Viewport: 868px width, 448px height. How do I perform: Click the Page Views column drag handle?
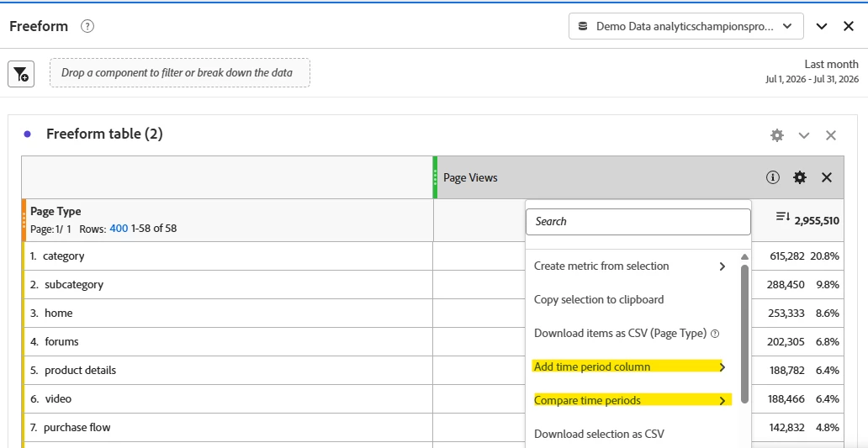436,177
